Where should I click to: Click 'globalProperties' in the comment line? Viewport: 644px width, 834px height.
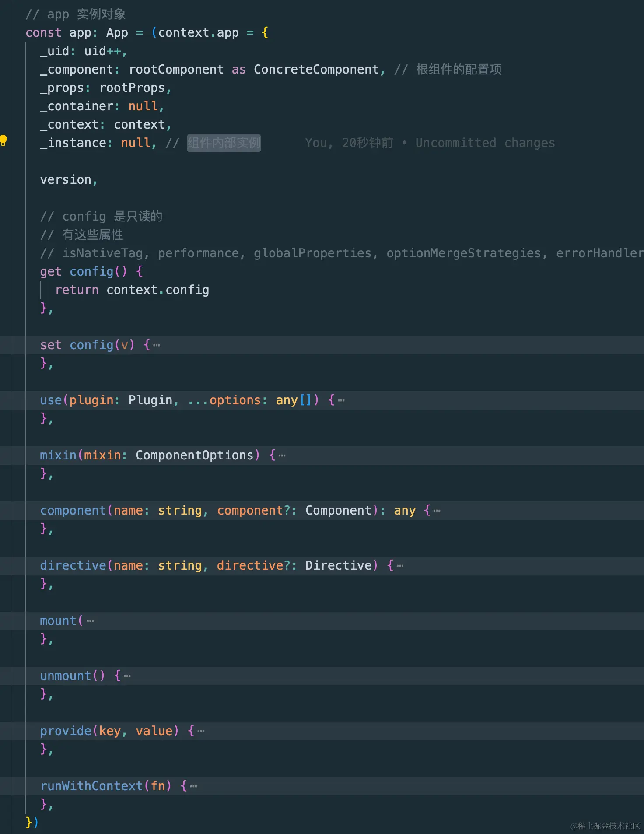(x=312, y=253)
